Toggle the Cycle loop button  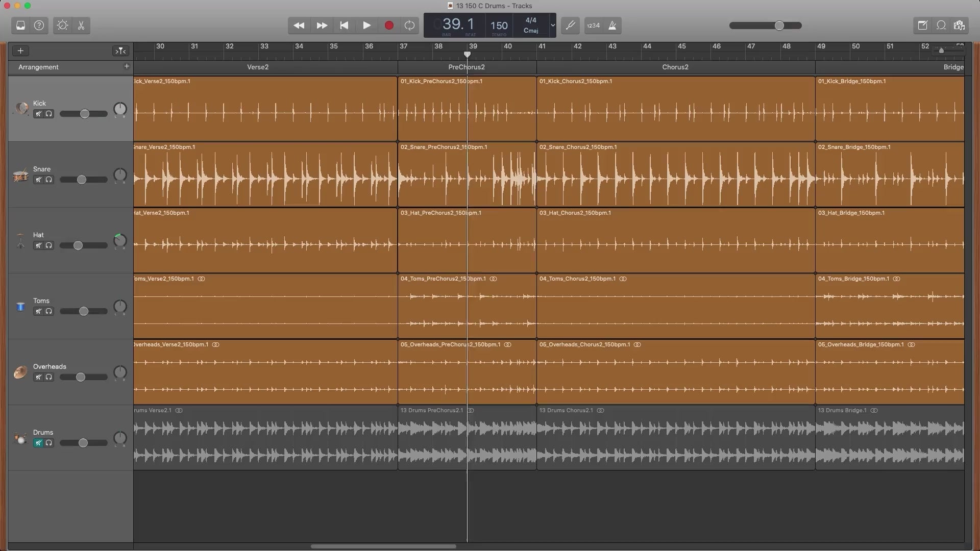click(x=409, y=26)
